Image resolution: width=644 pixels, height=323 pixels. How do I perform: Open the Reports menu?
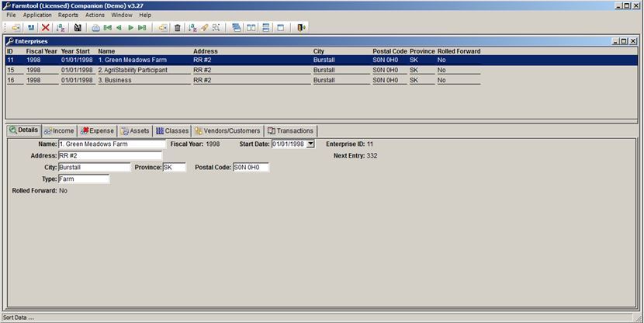pos(68,15)
